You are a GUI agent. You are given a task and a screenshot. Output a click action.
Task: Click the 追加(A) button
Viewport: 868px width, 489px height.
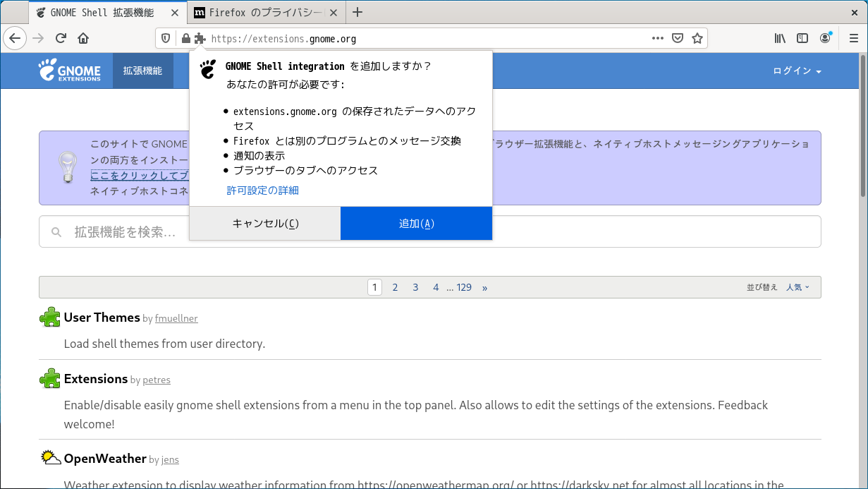click(416, 223)
